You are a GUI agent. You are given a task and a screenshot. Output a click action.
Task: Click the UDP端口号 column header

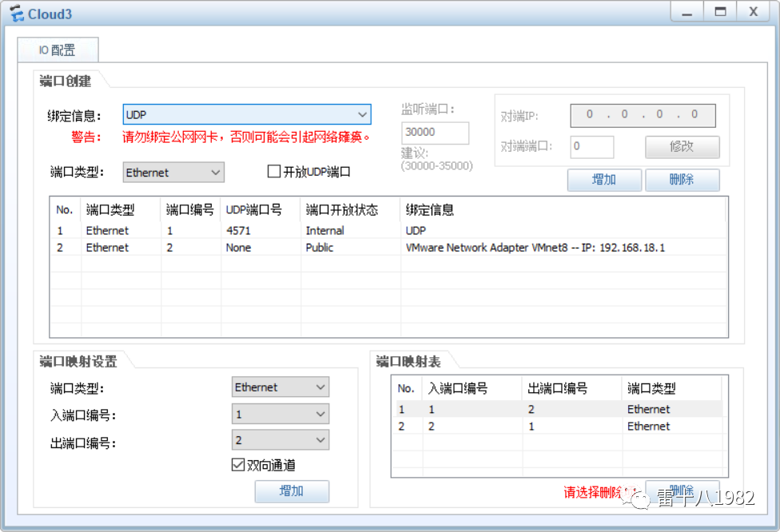(261, 210)
